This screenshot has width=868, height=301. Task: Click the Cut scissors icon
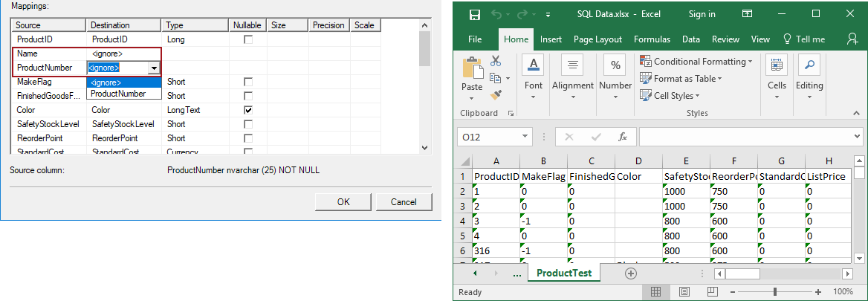coord(496,61)
